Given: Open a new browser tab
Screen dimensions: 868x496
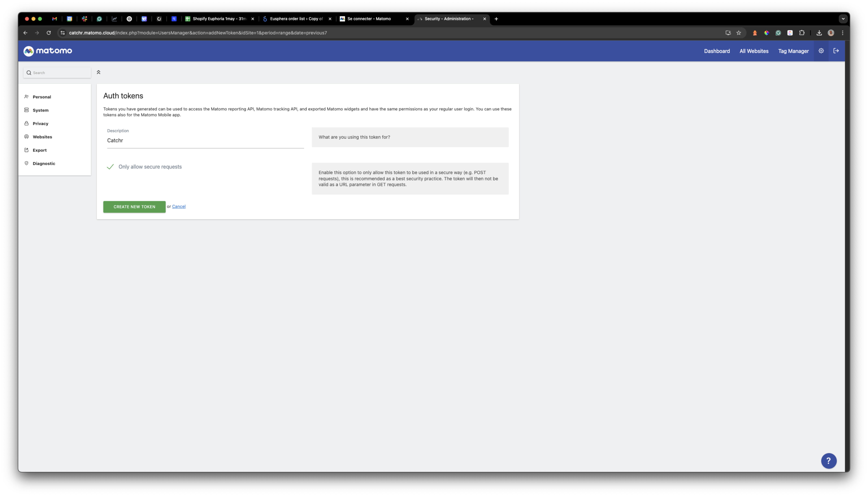Looking at the screenshot, I should [x=496, y=19].
